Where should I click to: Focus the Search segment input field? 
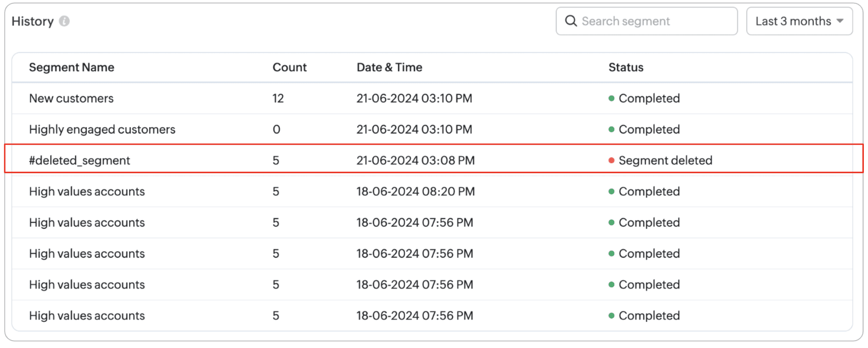(x=653, y=21)
